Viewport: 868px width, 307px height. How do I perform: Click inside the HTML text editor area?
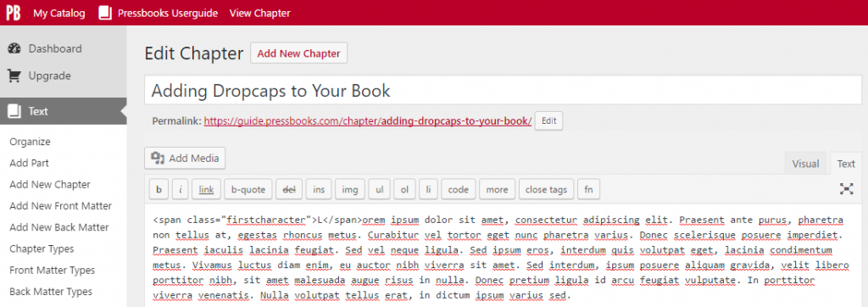click(x=503, y=256)
